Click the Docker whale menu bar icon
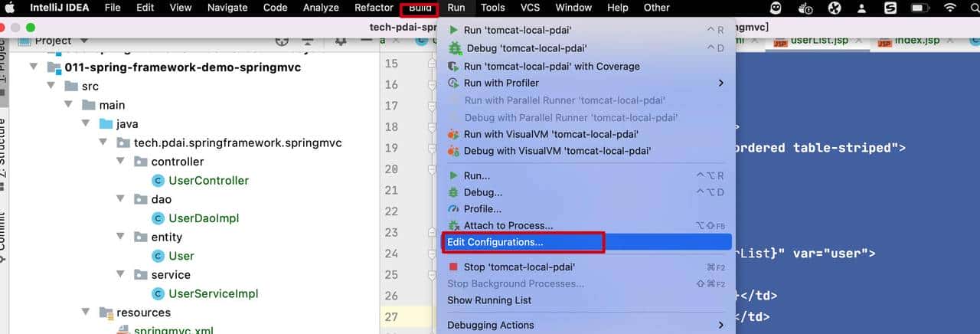 (805, 8)
